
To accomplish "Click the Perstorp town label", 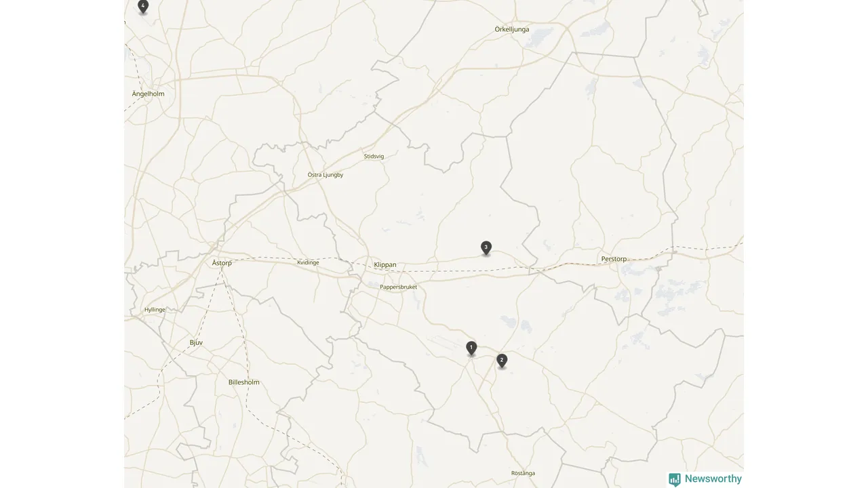I will coord(614,259).
